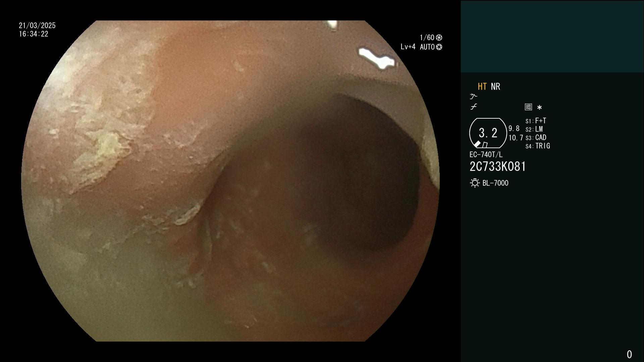Click the filled diamond marker inside scope outline
Screen dimensions: 644x362
pyautogui.click(x=477, y=144)
